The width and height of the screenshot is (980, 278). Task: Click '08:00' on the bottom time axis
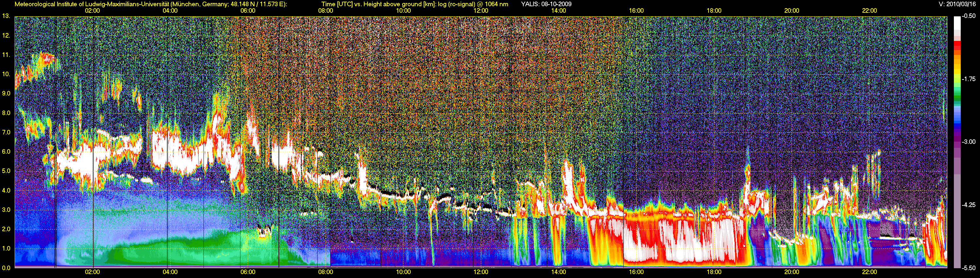coord(326,272)
